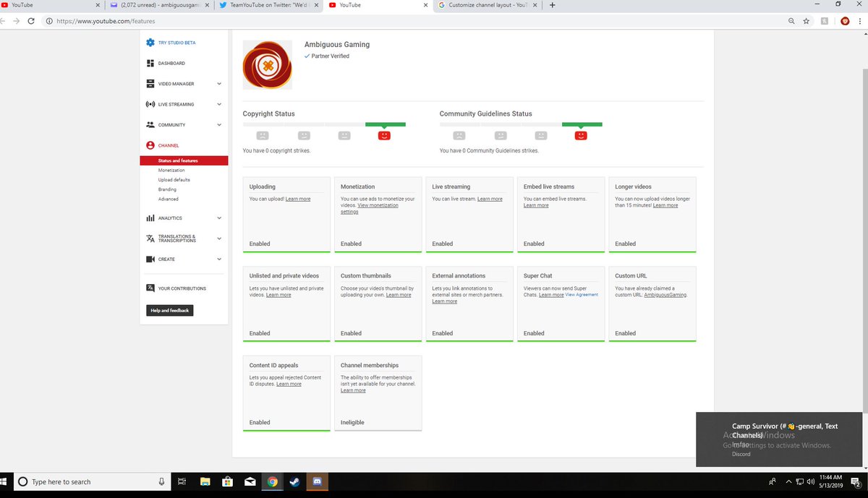Expand the Video Manager section chevron
Image resolution: width=868 pixels, height=498 pixels.
tap(219, 84)
